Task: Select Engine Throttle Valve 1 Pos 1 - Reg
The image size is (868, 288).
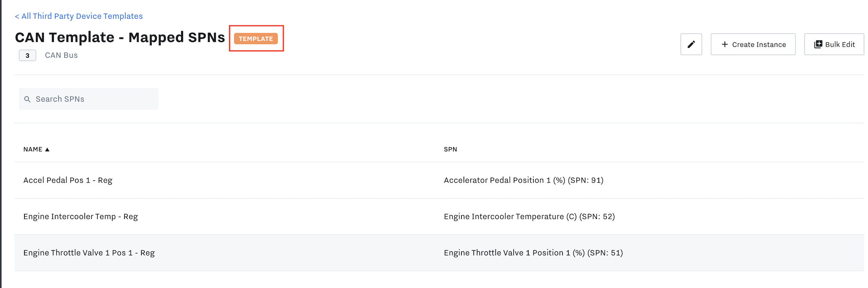Action: (x=439, y=253)
